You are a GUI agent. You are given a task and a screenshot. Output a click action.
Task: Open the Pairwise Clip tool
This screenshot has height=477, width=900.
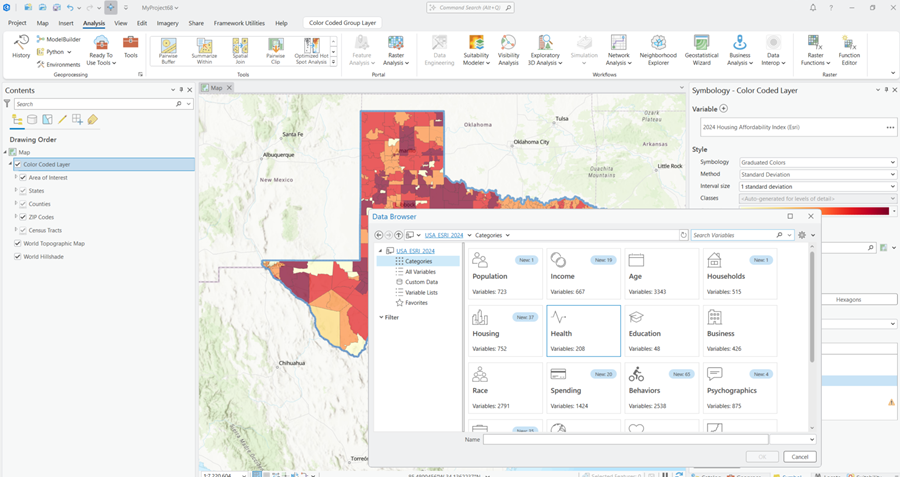276,51
